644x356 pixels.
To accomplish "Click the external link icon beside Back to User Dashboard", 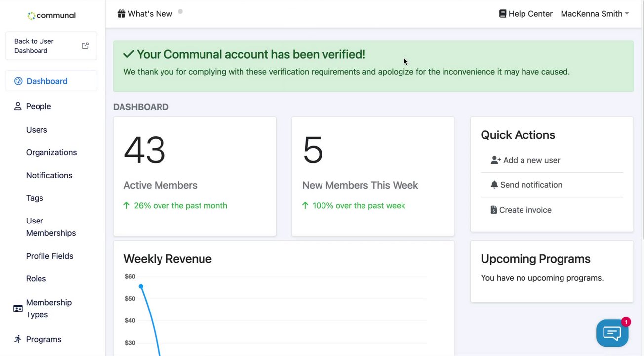I will [85, 46].
